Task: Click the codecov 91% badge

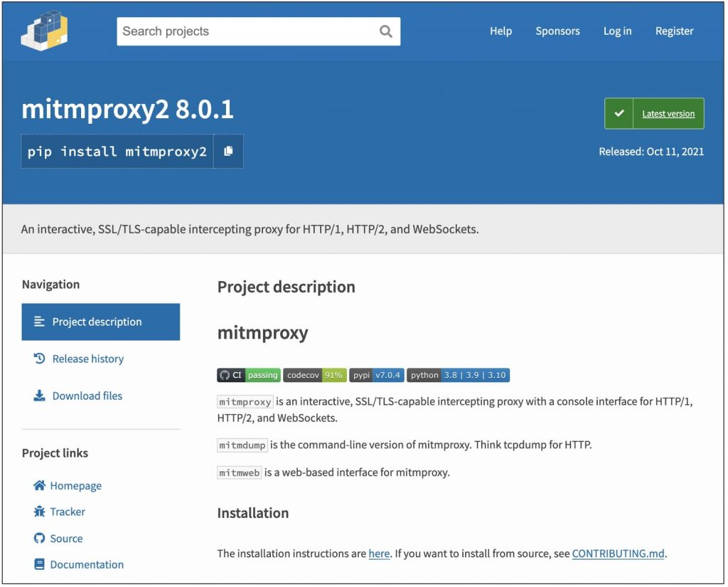Action: coord(314,375)
